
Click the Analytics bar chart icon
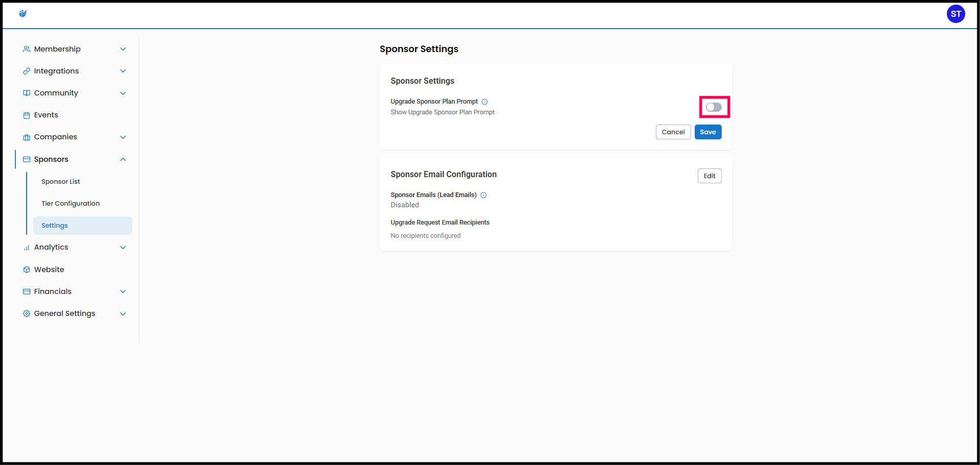(x=27, y=248)
